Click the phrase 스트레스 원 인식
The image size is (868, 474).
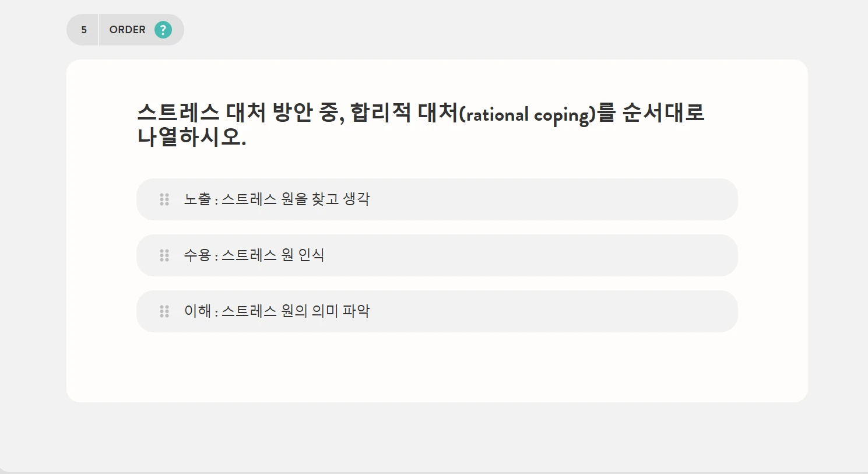coord(273,255)
